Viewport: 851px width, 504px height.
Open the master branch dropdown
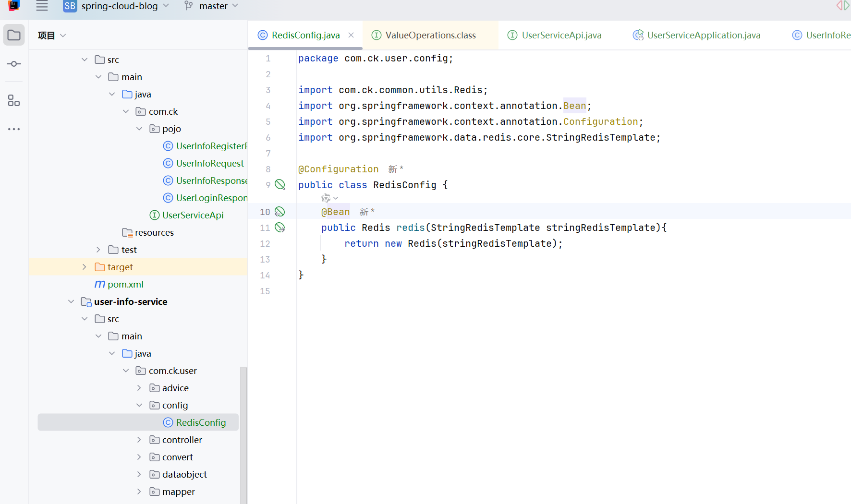click(x=219, y=6)
